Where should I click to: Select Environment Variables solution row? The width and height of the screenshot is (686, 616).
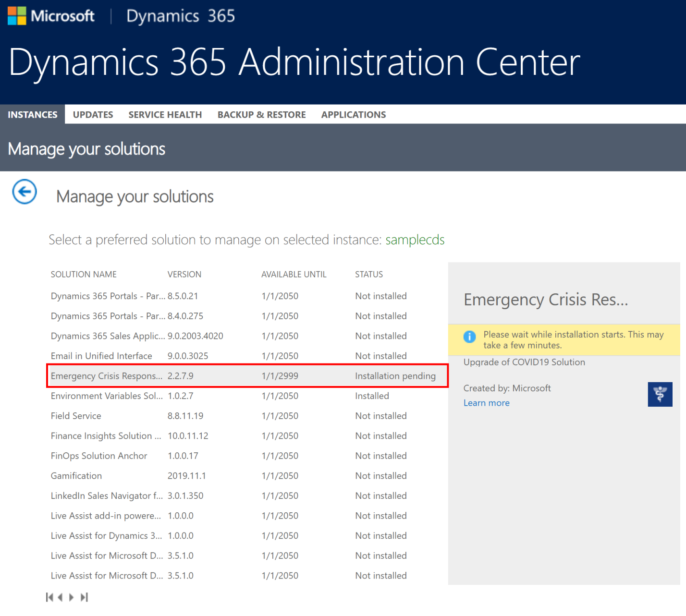pyautogui.click(x=247, y=396)
